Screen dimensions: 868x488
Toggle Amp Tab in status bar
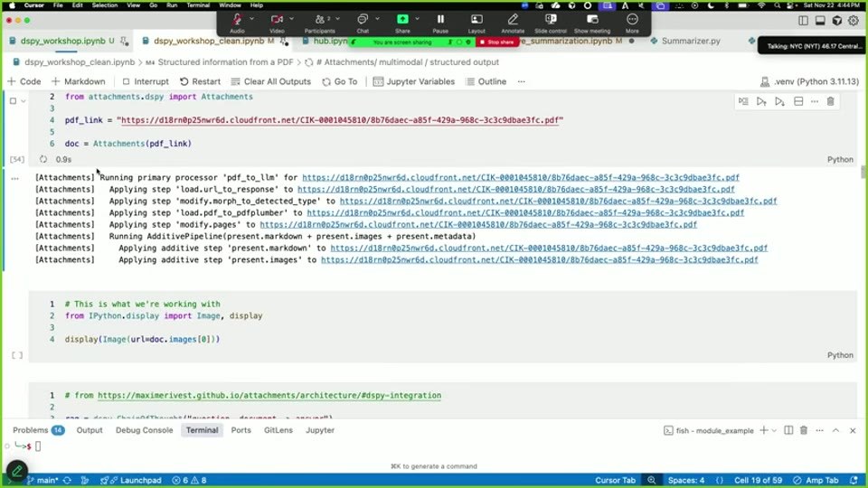(816, 480)
